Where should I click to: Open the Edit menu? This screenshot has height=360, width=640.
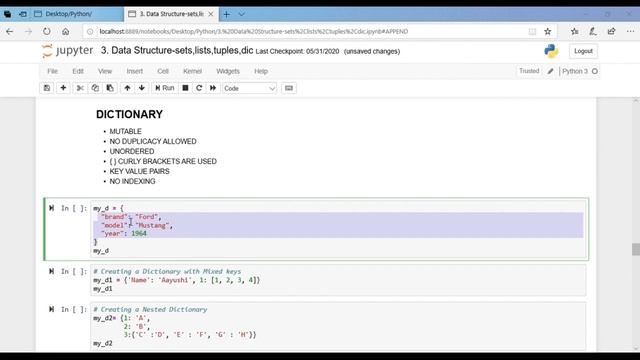[78, 71]
